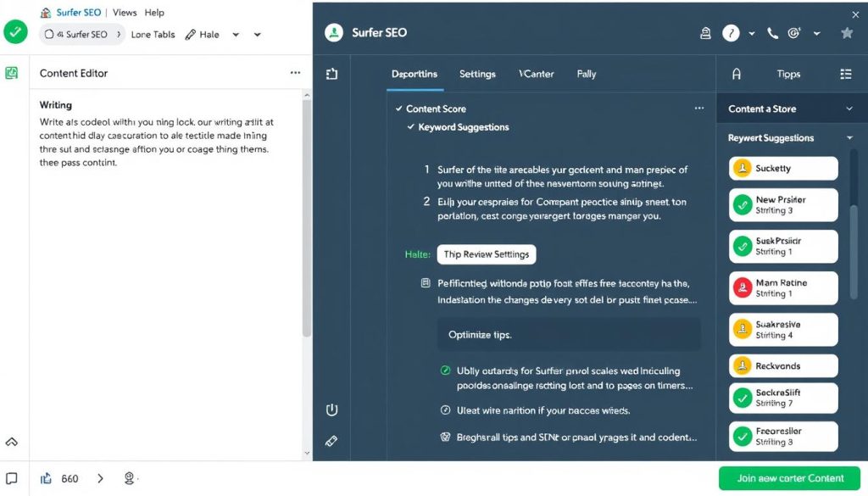The height and width of the screenshot is (496, 868).
Task: Open the Content Editor three-dots menu
Action: pyautogui.click(x=295, y=73)
